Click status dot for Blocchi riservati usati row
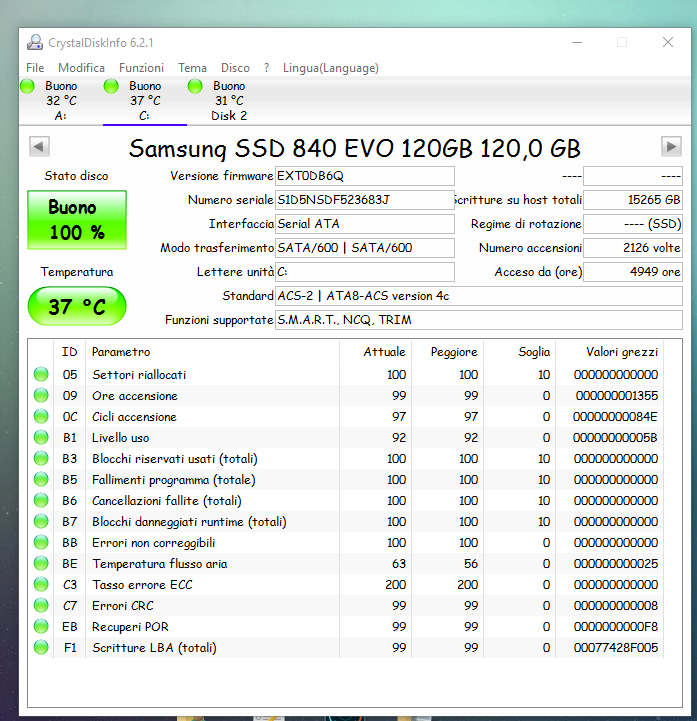The width and height of the screenshot is (697, 721). (41, 458)
